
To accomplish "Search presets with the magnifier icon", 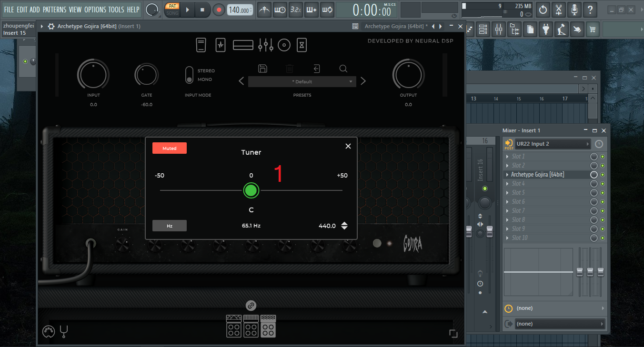I will [343, 69].
